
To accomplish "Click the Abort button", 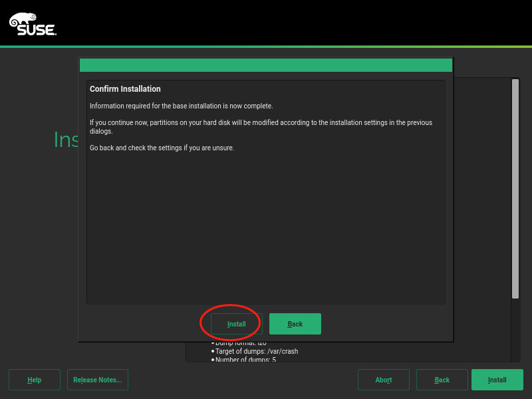I will click(x=384, y=380).
